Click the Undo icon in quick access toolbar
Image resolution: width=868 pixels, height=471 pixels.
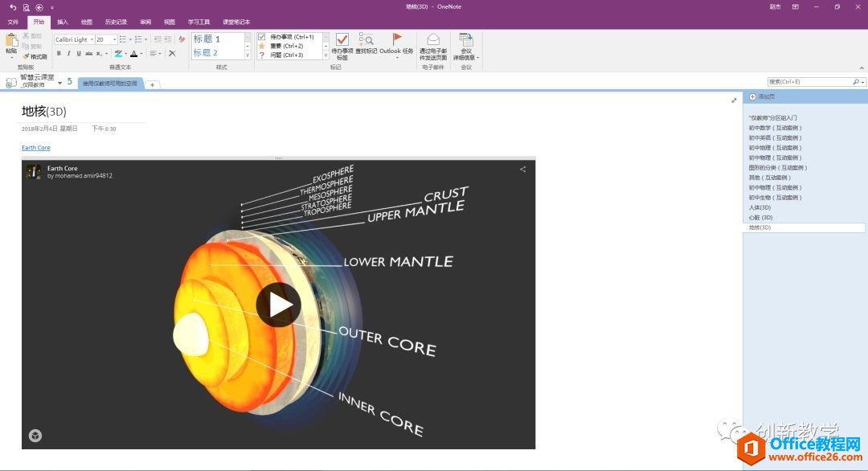pyautogui.click(x=12, y=7)
